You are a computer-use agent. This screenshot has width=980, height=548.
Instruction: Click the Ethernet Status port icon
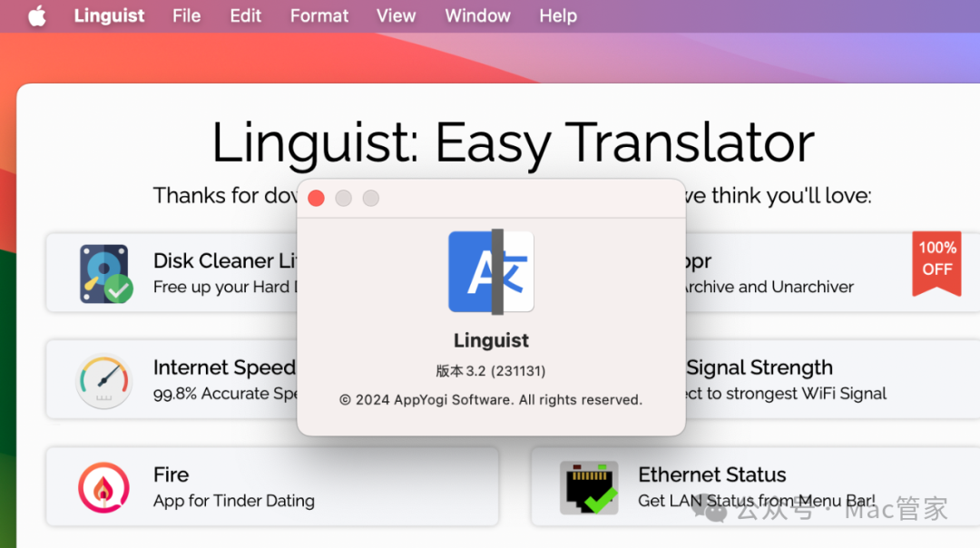click(589, 487)
